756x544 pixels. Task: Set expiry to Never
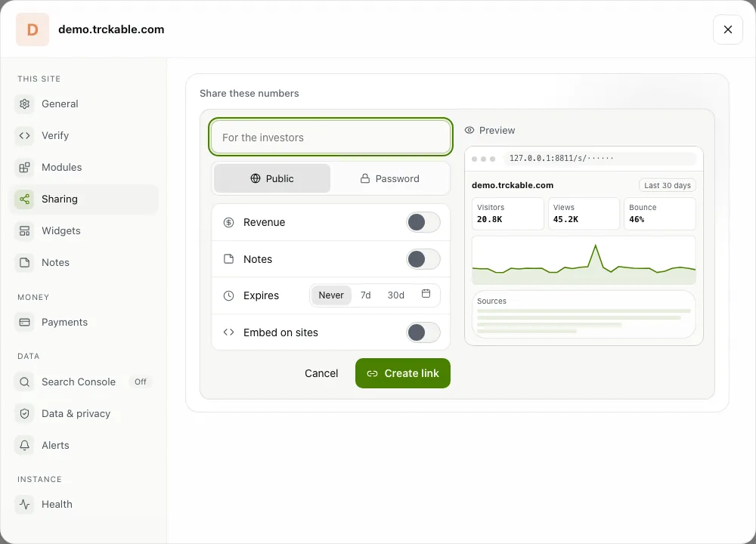click(x=331, y=295)
